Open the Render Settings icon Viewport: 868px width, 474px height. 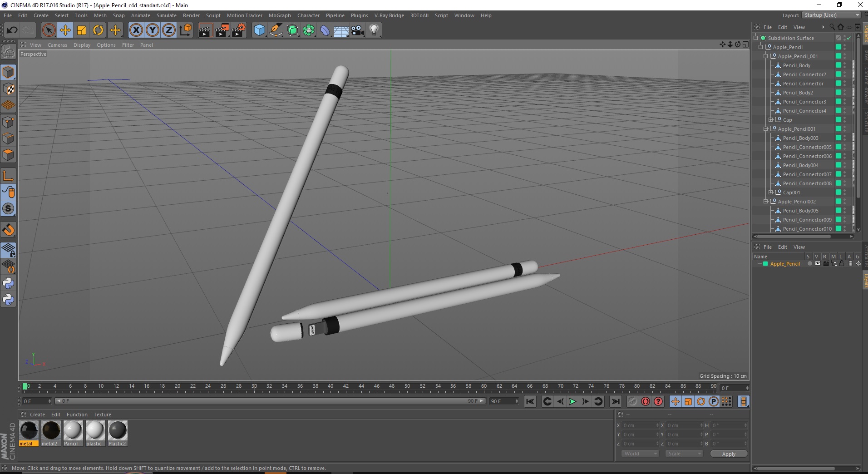(239, 30)
